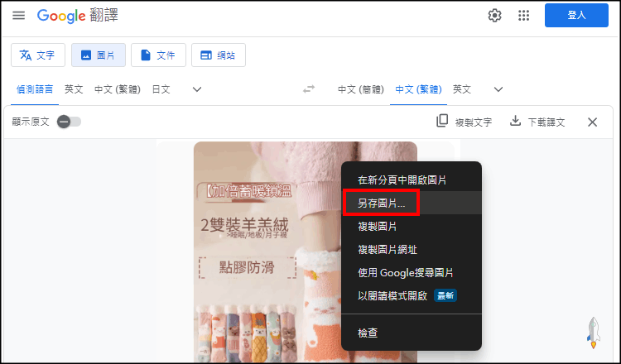
Task: Switch to 文字 translation mode
Action: pyautogui.click(x=38, y=55)
